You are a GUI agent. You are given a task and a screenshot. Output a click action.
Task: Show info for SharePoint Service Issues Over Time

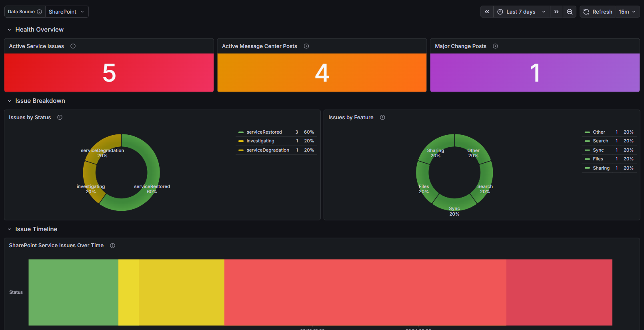tap(112, 246)
